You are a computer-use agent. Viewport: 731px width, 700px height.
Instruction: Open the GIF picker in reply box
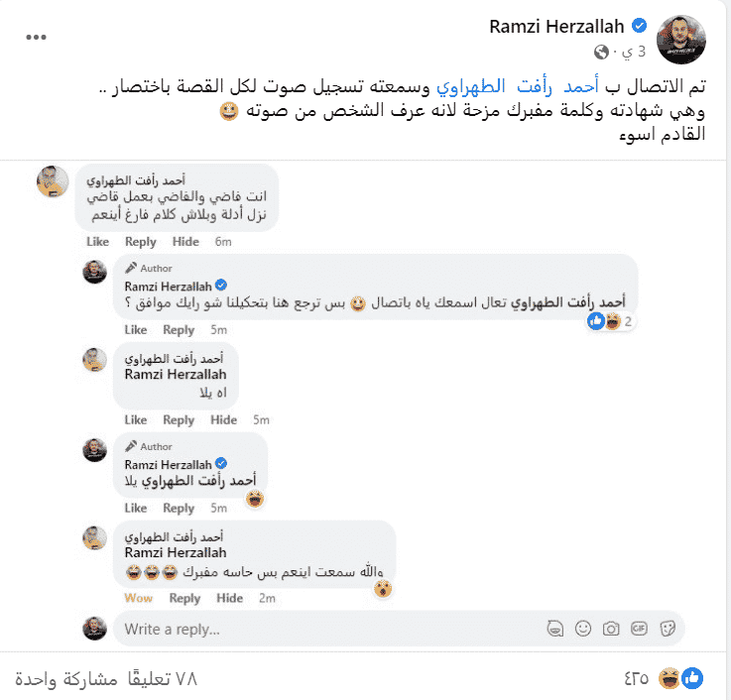pos(639,629)
